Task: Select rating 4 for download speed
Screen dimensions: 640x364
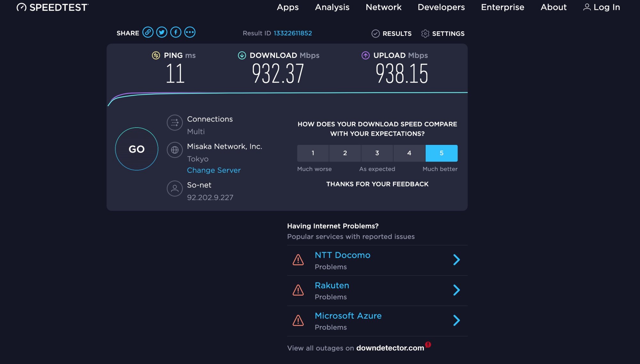Action: pyautogui.click(x=409, y=153)
